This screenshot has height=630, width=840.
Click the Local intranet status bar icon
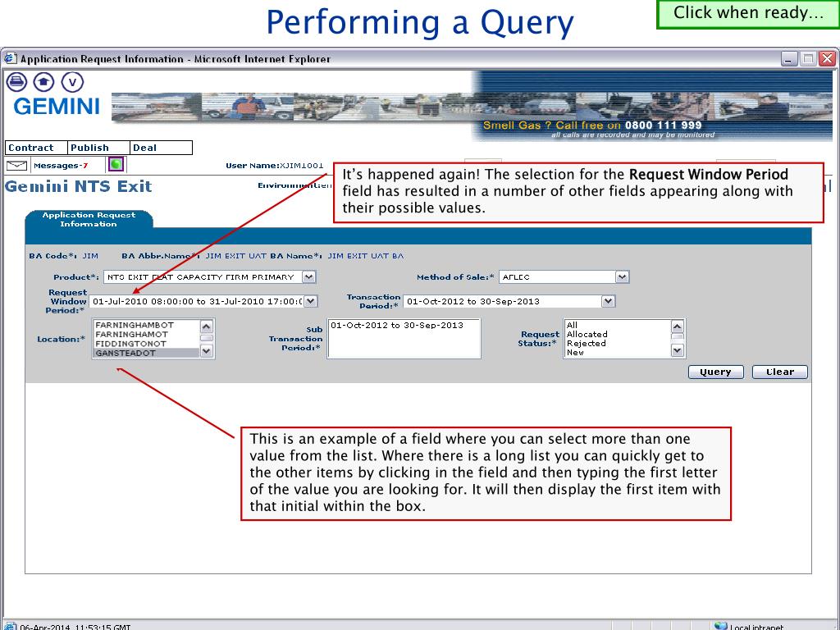(x=721, y=626)
